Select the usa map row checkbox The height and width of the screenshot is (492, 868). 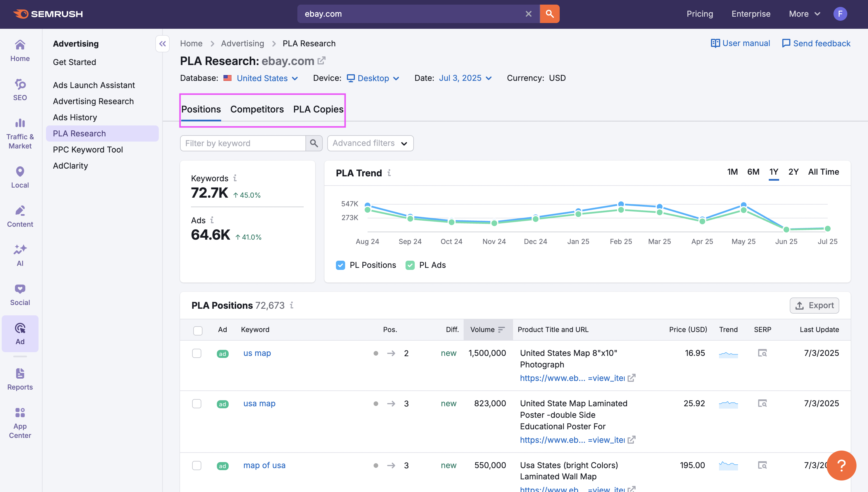tap(197, 403)
